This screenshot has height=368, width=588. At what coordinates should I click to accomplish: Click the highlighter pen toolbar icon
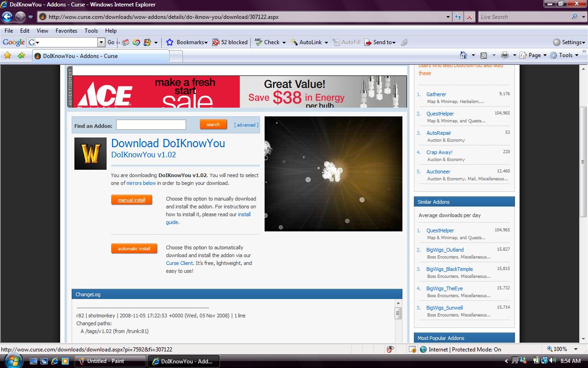tap(404, 42)
